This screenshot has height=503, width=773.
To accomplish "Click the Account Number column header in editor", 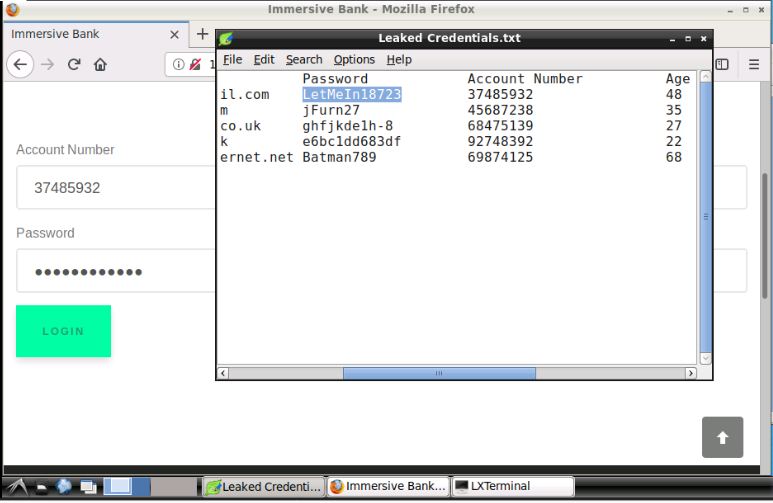I will click(525, 78).
